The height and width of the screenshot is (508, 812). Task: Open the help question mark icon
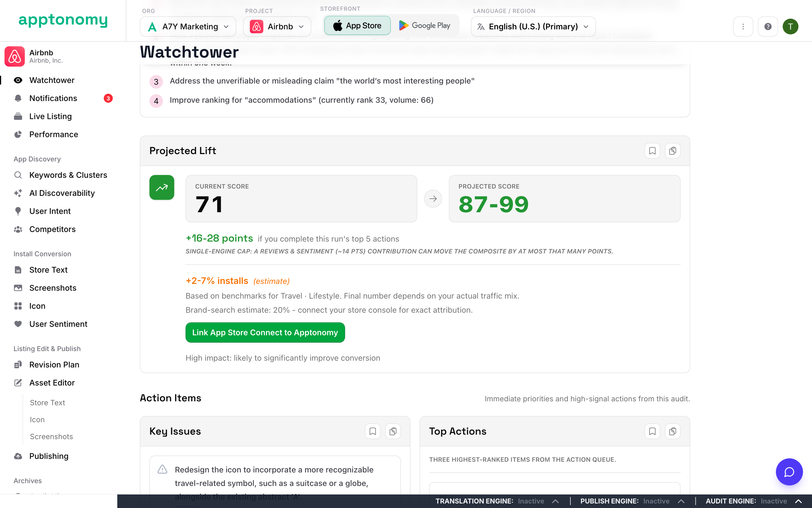[768, 27]
